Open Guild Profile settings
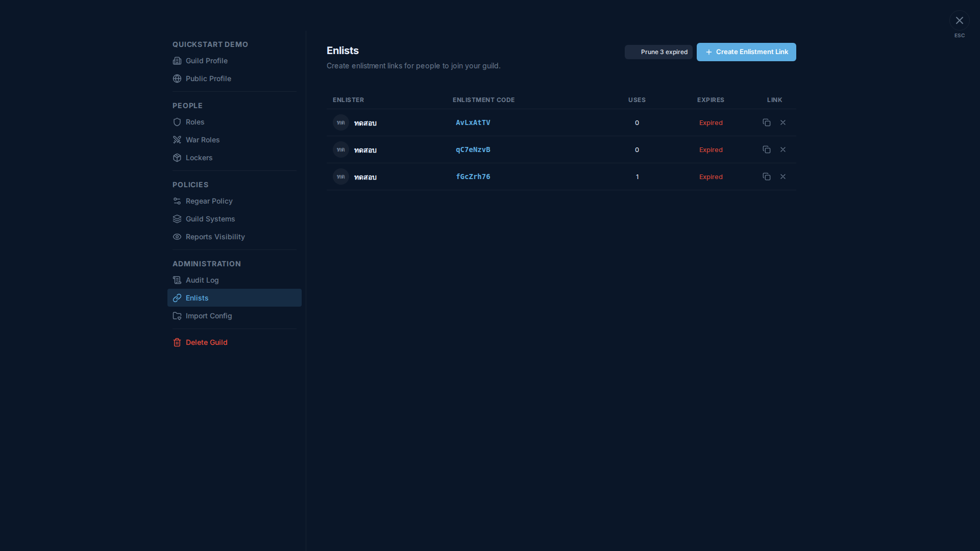The width and height of the screenshot is (980, 551). point(234,61)
